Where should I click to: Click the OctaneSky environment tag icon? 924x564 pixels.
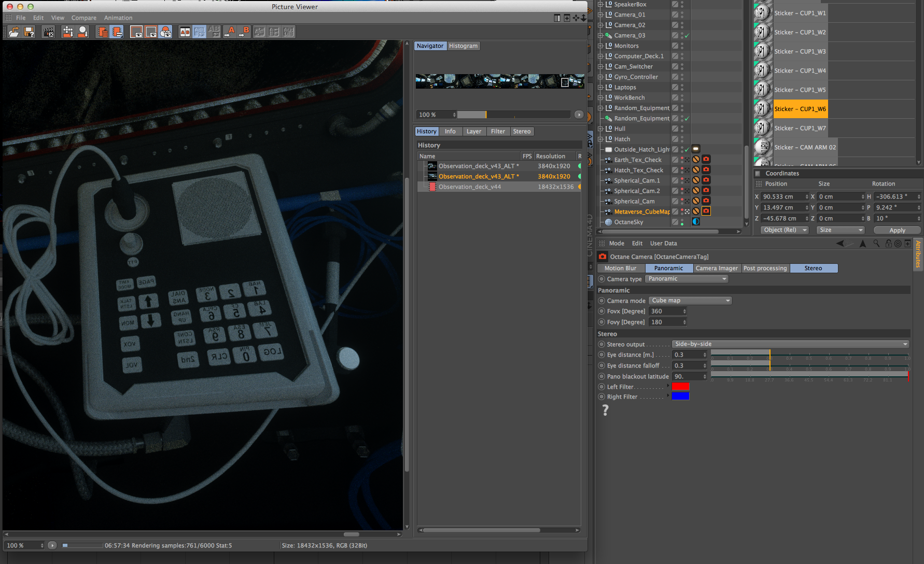696,221
